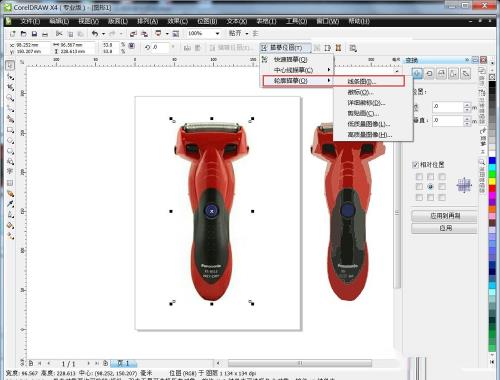Select the center anchor point option
The height and width of the screenshot is (380, 500).
click(x=430, y=187)
